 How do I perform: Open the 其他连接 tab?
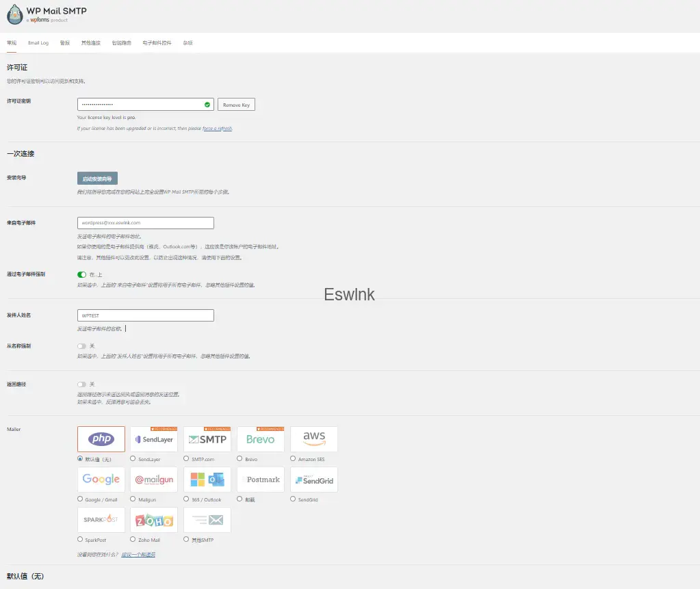point(90,43)
